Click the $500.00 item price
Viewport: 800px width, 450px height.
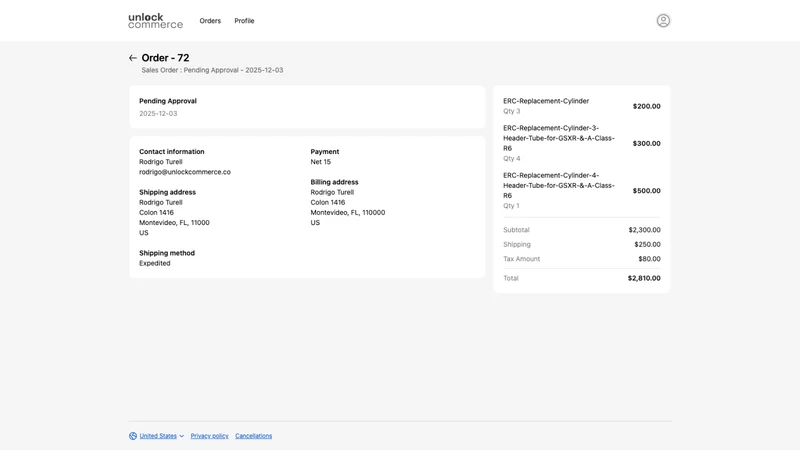pyautogui.click(x=646, y=191)
